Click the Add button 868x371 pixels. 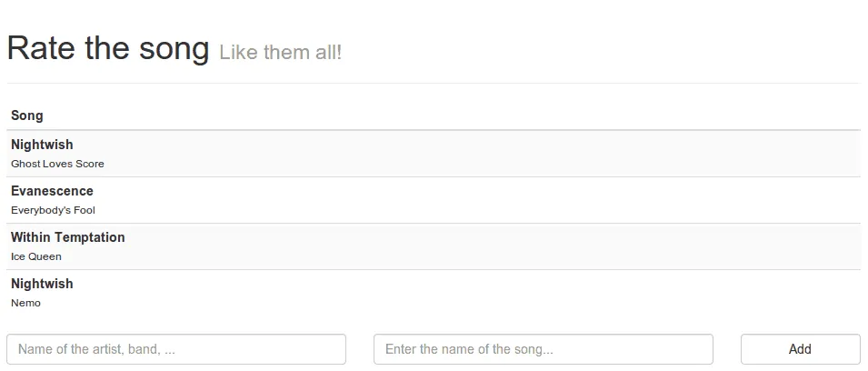800,349
